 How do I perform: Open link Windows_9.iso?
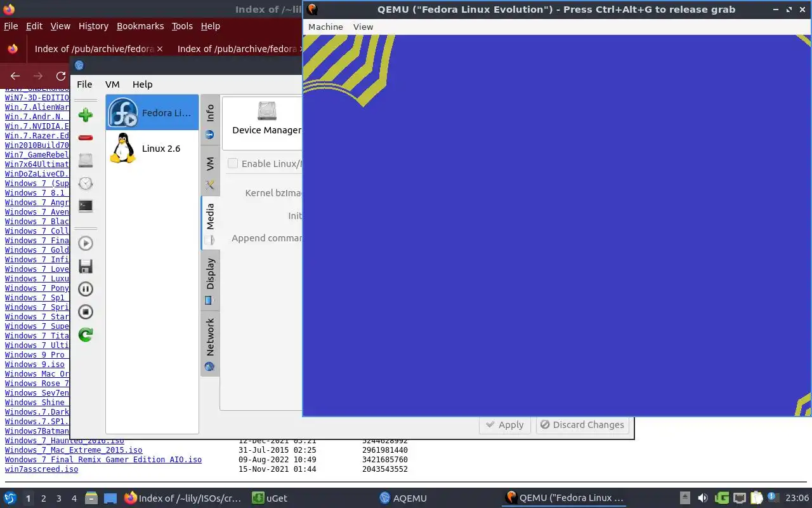tap(35, 364)
